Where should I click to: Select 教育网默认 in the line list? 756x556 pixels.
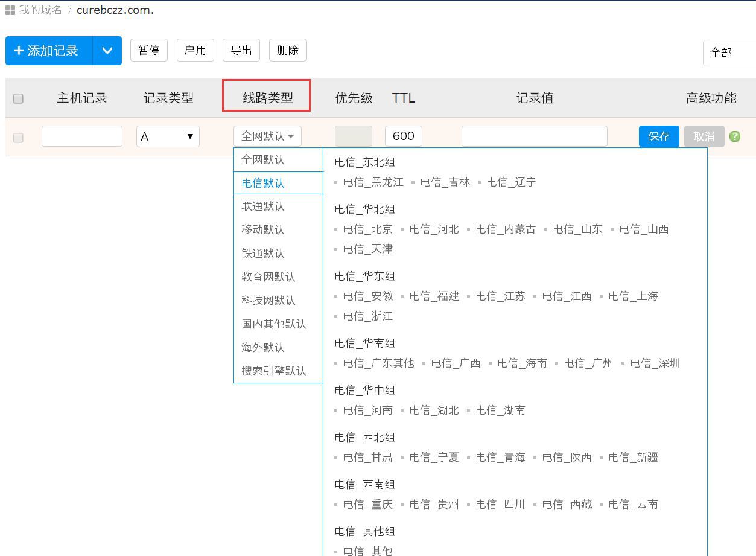click(278, 277)
